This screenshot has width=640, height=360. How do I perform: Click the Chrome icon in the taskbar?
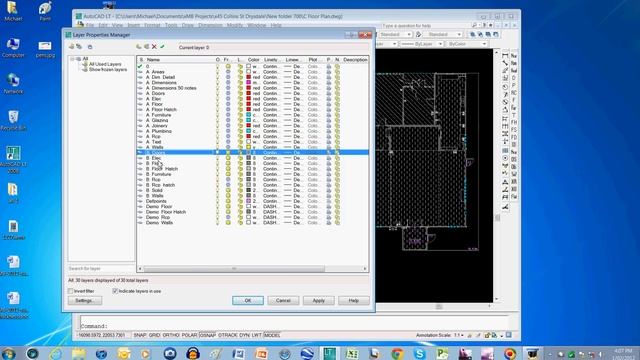pyautogui.click(x=397, y=353)
